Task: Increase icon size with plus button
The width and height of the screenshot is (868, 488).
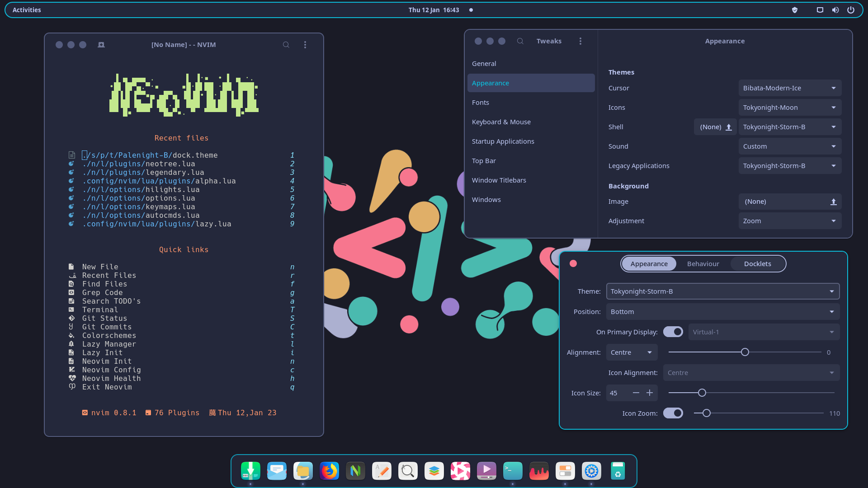Action: tap(650, 393)
